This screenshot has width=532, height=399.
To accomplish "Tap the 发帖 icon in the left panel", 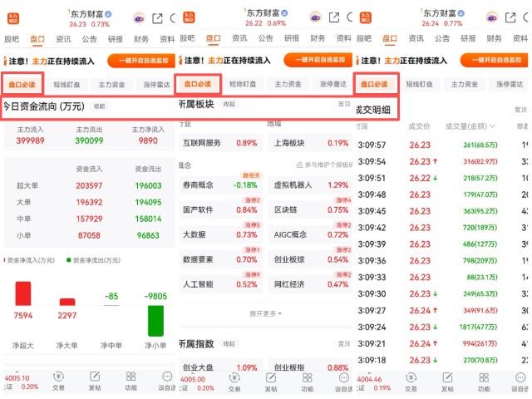I will 95,380.
